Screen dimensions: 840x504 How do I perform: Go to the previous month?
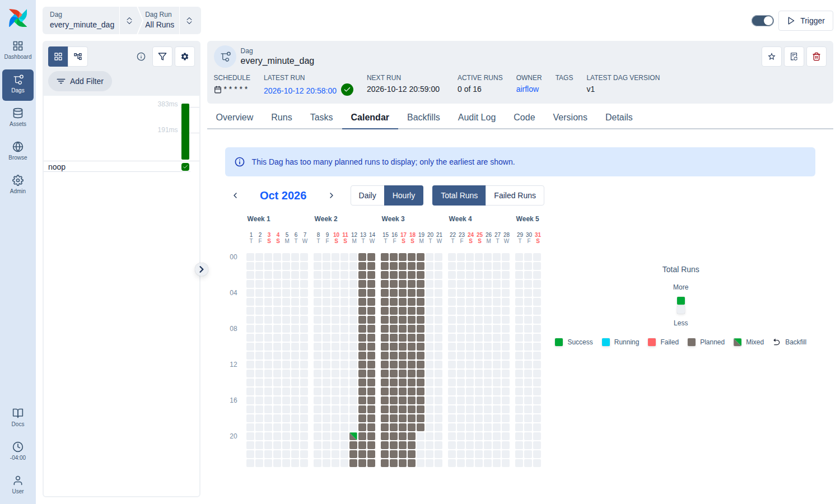(x=235, y=195)
